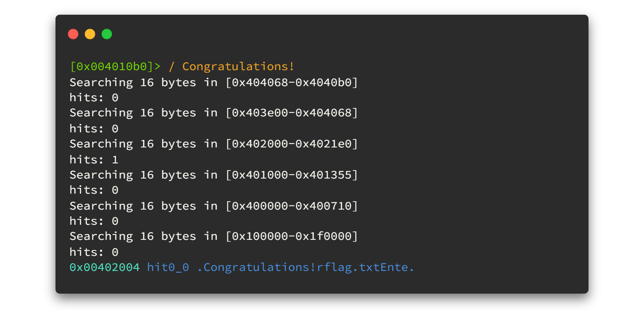Image resolution: width=644 pixels, height=310 pixels.
Task: Click "hits: 0" below the 0x100000-0x1f0000 search
Action: (x=94, y=252)
